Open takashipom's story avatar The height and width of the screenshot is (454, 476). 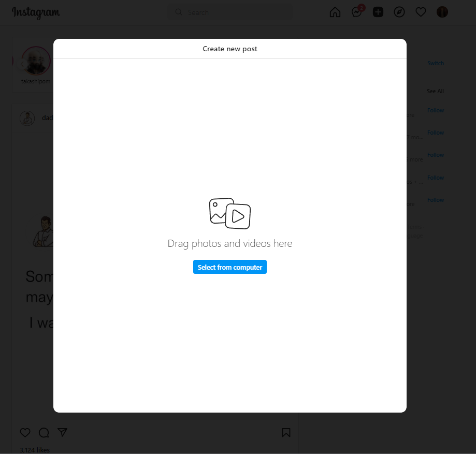tap(36, 61)
